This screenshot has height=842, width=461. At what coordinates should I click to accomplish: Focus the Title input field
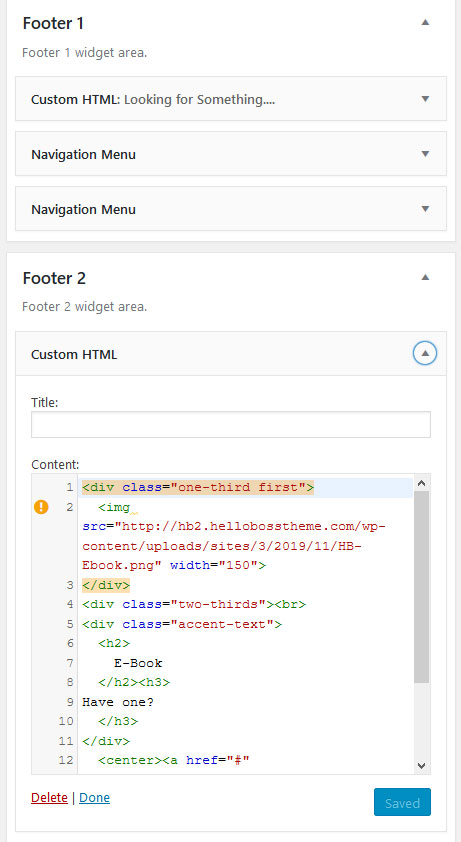click(x=231, y=424)
